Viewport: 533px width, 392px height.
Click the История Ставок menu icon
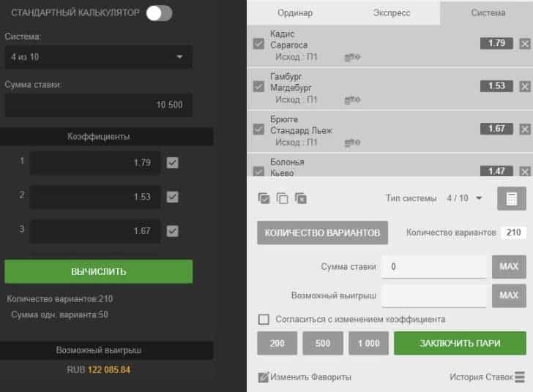(x=520, y=377)
